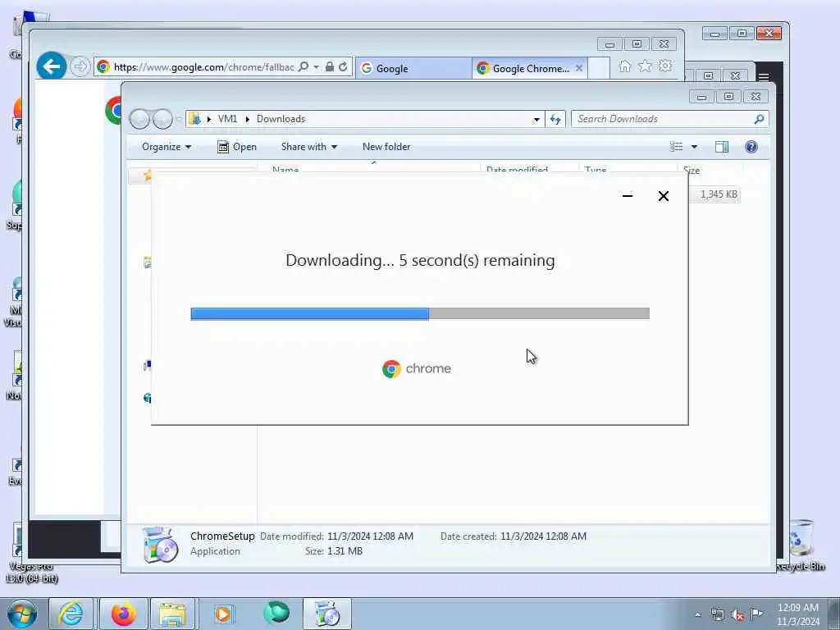Switch to the Google tab in IE
The image size is (840, 630).
coord(413,69)
